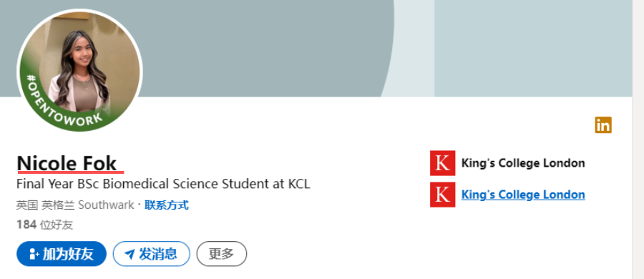View the 184 位好友 connections count
Viewport: 644px width, 279px height.
click(x=45, y=225)
